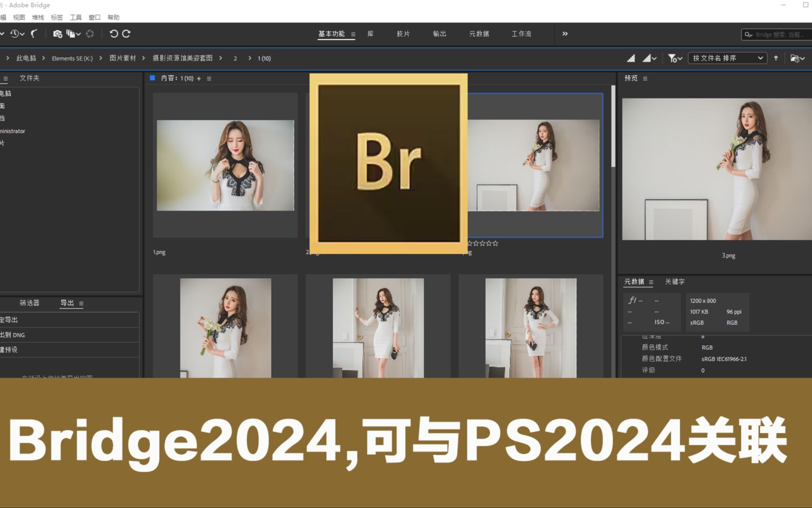Show more workspaces with the » icon
The width and height of the screenshot is (812, 508).
tap(565, 34)
